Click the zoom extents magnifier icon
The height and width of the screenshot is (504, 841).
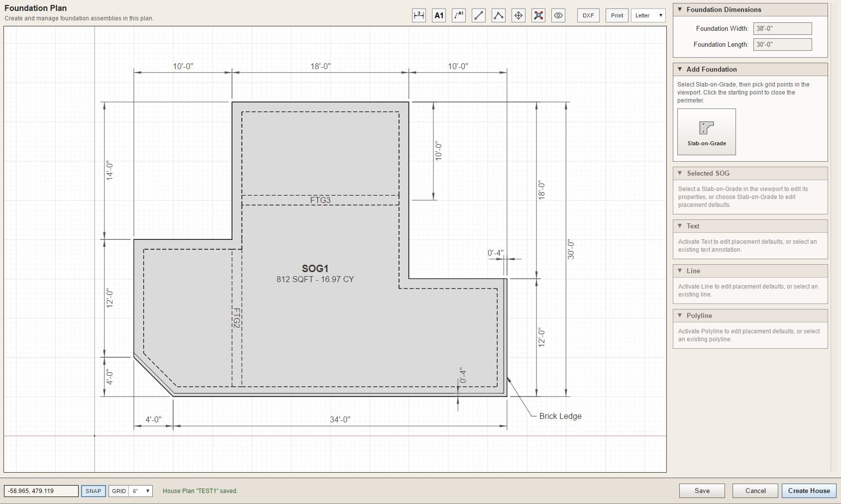point(538,15)
